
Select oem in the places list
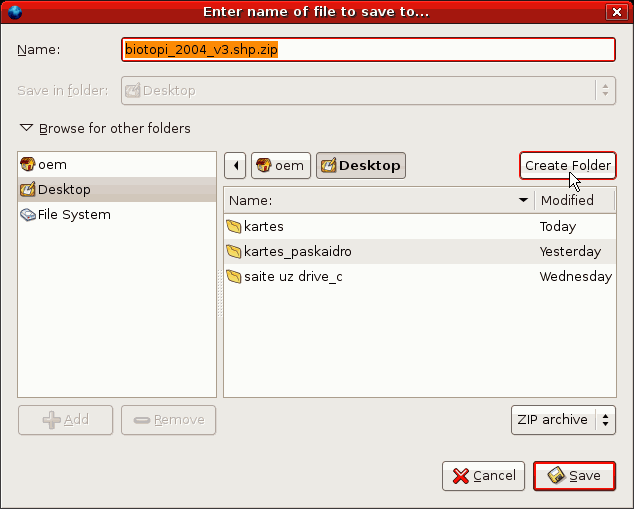click(x=117, y=165)
